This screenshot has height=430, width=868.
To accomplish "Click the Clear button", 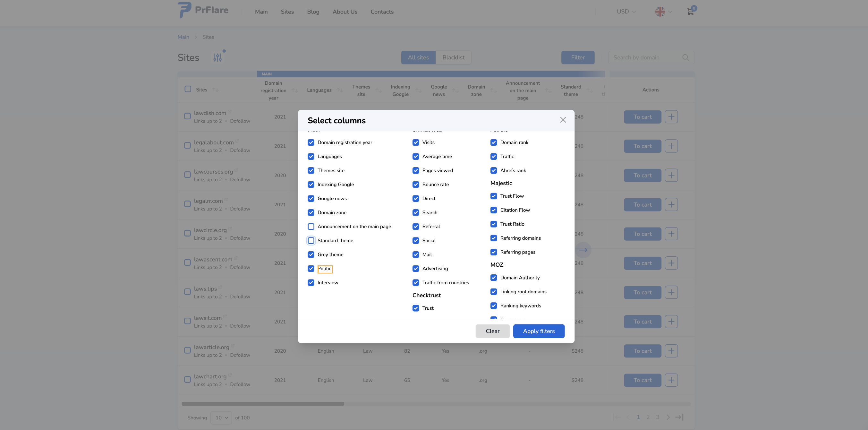I will pos(492,331).
